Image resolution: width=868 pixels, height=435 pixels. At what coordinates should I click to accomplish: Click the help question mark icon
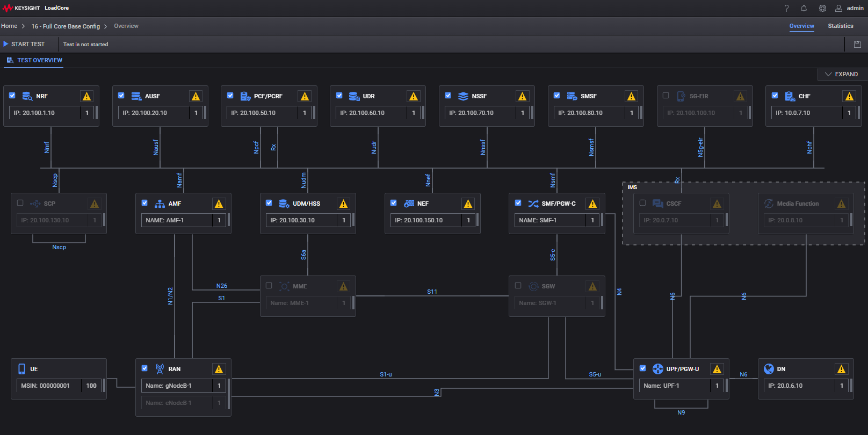click(x=786, y=8)
